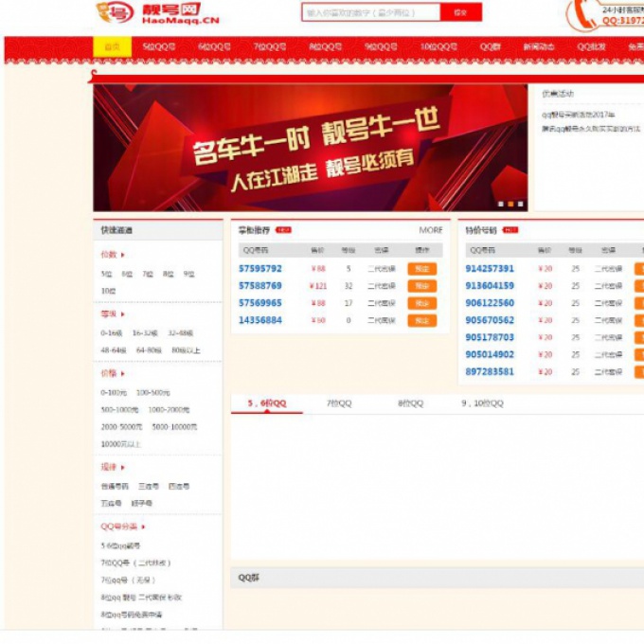Open QQ number 57588769 link
The width and height of the screenshot is (644, 644).
pyautogui.click(x=260, y=286)
